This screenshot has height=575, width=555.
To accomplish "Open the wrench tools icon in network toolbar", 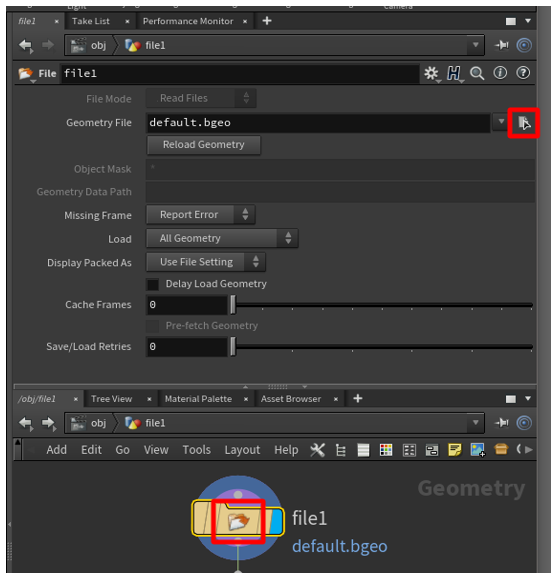I will 318,450.
